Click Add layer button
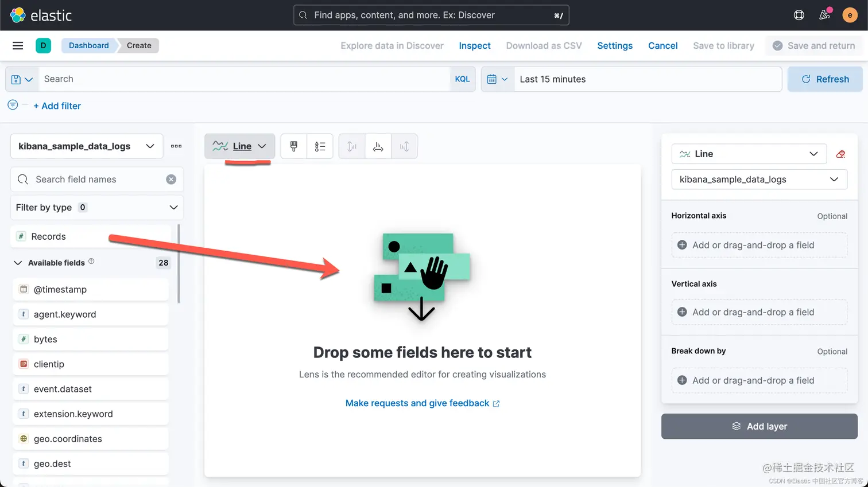Viewport: 868px width, 487px height. (759, 426)
